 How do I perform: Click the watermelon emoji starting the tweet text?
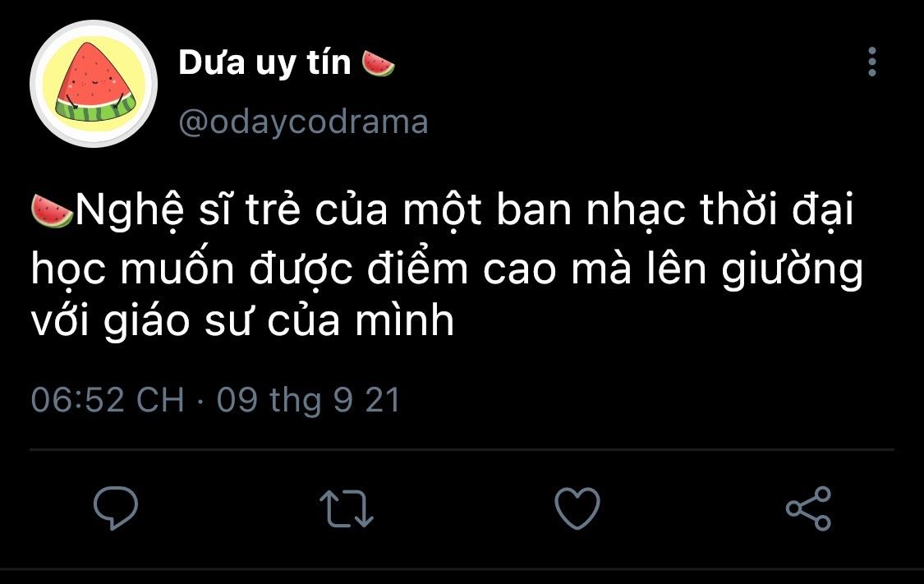point(52,211)
